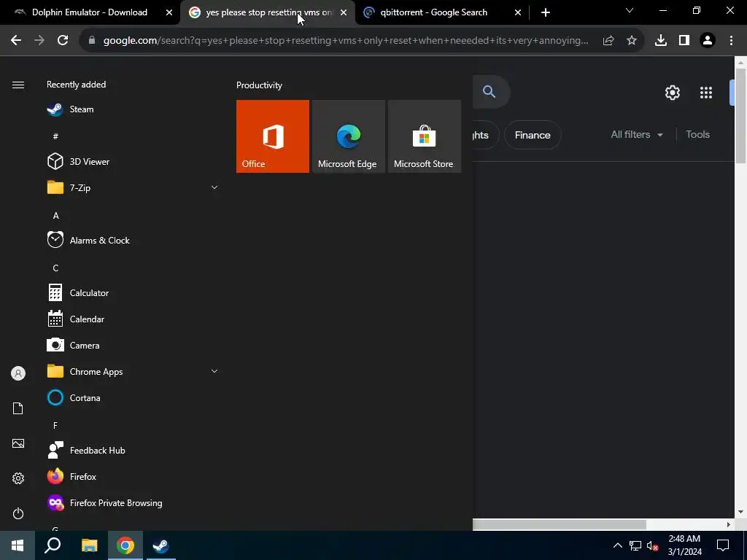
Task: Go back in Chrome
Action: pos(16,41)
